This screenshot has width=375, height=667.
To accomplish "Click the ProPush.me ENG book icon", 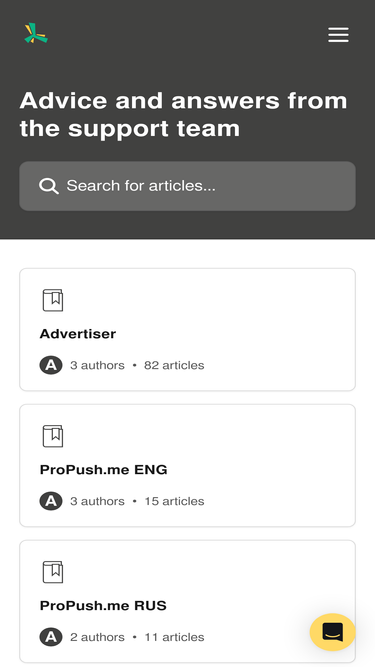I will pyautogui.click(x=53, y=436).
